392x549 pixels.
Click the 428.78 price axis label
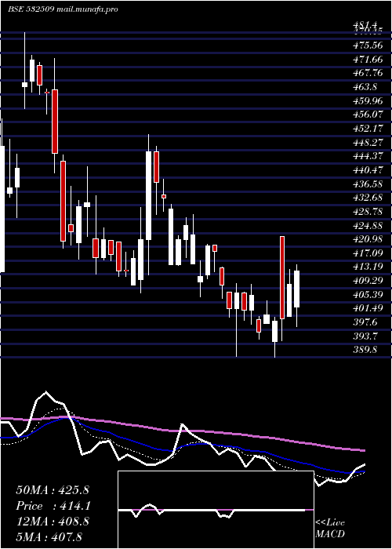coord(368,212)
